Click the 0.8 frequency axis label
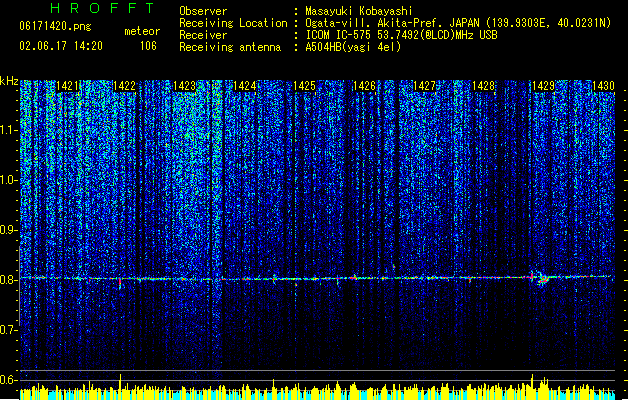This screenshot has width=629, height=400. (x=9, y=280)
